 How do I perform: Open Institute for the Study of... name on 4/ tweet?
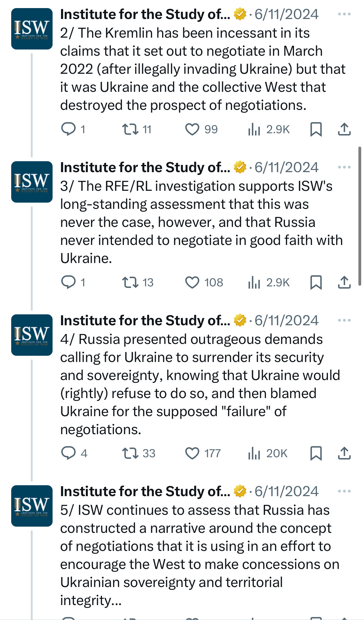coord(145,321)
